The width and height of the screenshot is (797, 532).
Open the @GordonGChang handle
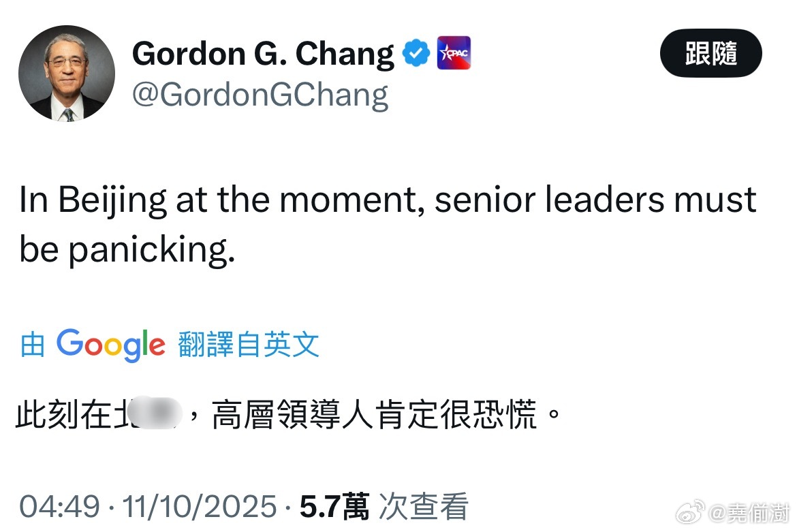[260, 95]
